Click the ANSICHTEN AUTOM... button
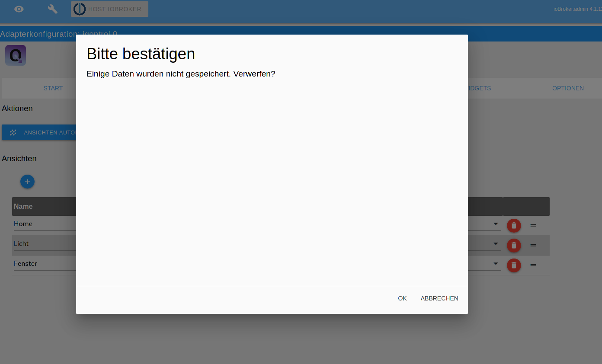 pyautogui.click(x=39, y=132)
